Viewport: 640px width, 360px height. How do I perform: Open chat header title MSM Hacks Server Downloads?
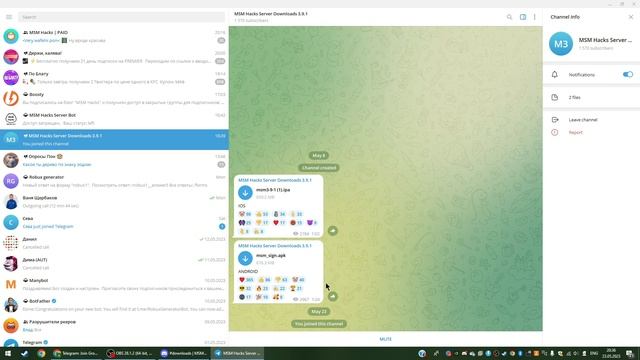pyautogui.click(x=271, y=14)
